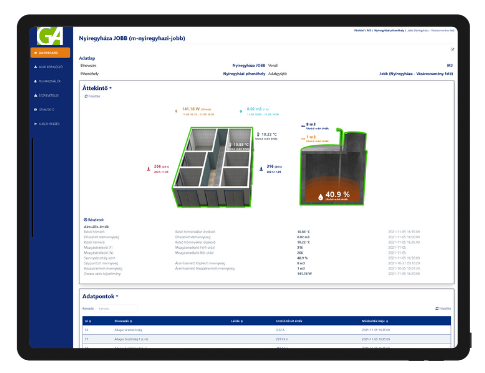
Task: Click the GA logo in the sidebar
Action: click(x=50, y=36)
